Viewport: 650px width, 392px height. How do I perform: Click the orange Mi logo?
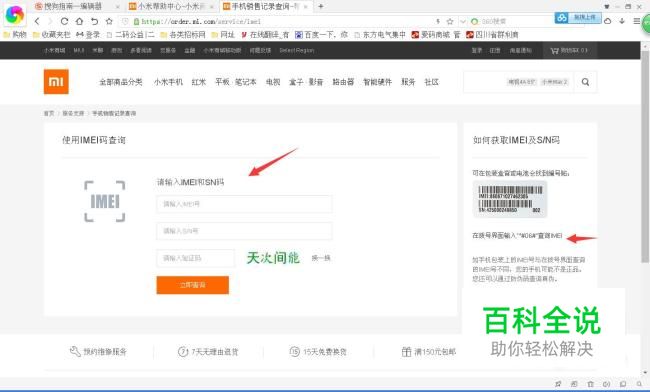56,82
